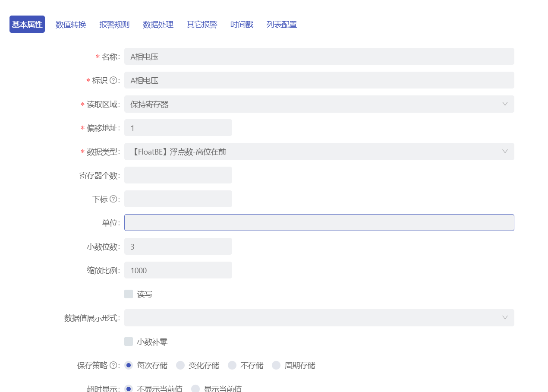Go to the 数据处理 tab
The height and width of the screenshot is (392, 548).
click(x=158, y=25)
